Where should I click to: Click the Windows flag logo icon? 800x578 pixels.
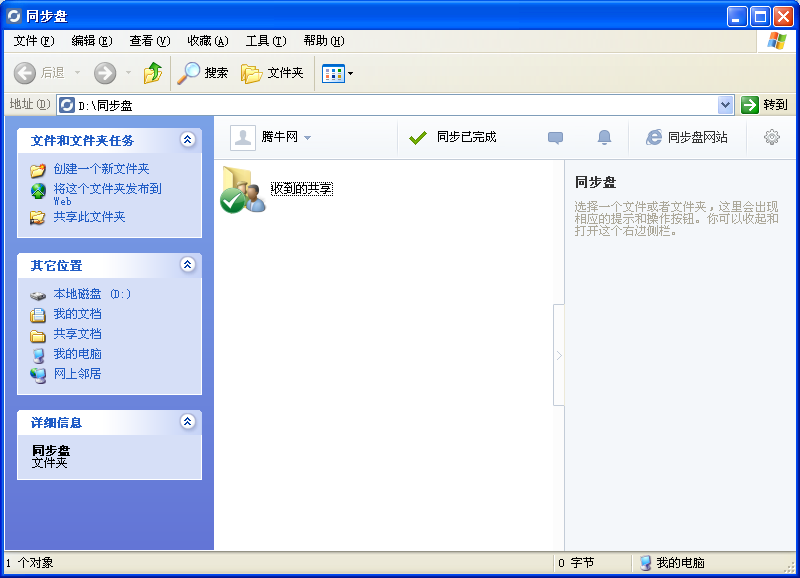click(777, 41)
